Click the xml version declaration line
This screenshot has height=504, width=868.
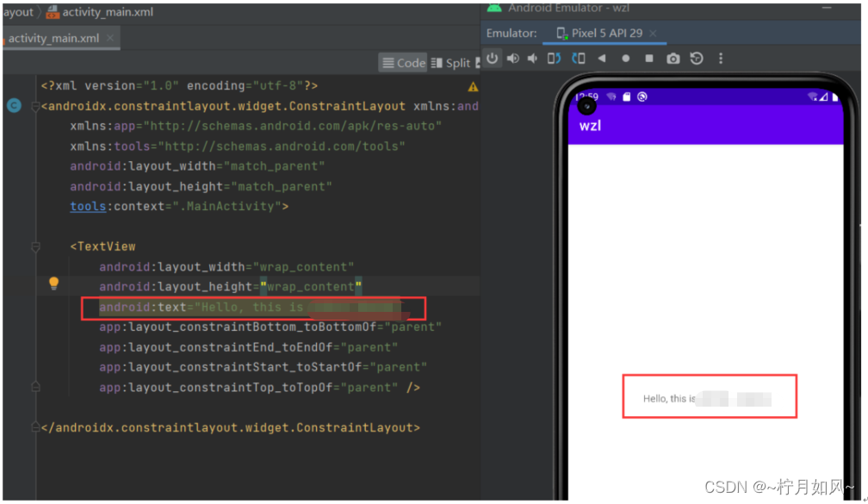(x=179, y=86)
